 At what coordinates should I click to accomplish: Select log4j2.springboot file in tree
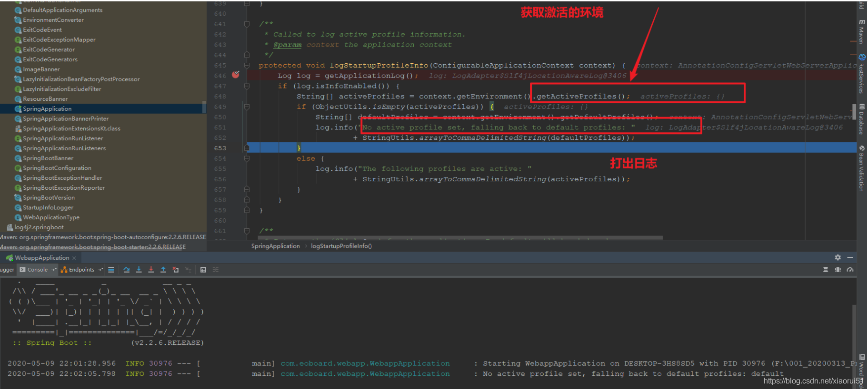tap(39, 227)
